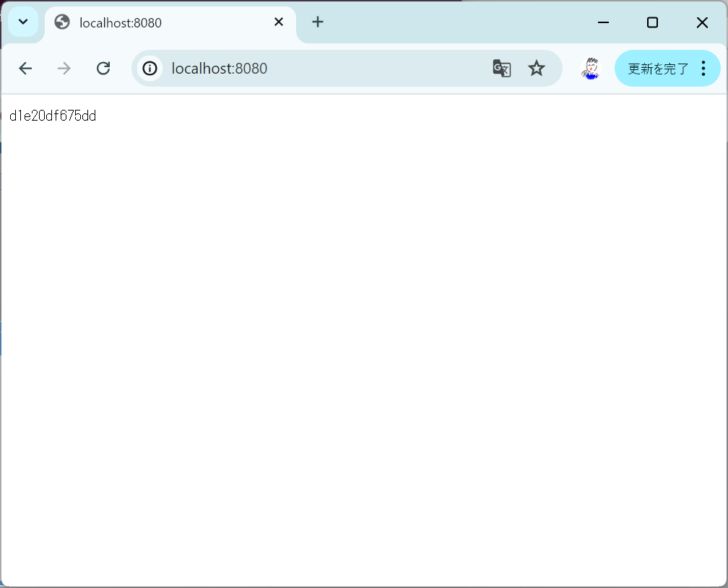Image resolution: width=728 pixels, height=588 pixels.
Task: Minimize the browser window
Action: coord(603,22)
